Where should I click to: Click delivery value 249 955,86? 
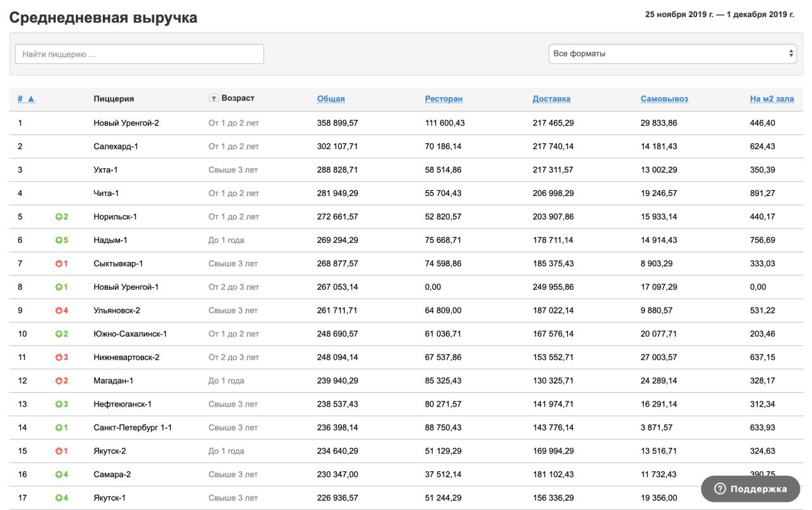tap(553, 287)
